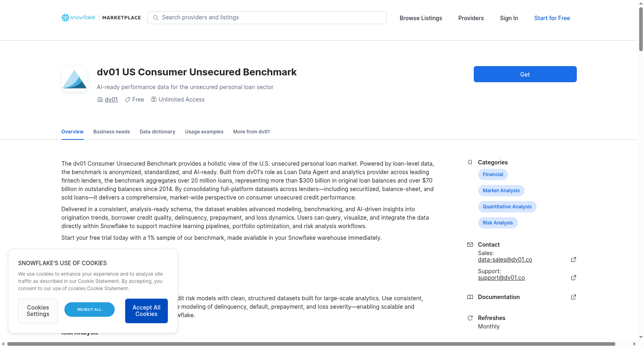Click Sign In
Viewport: 644px width, 347px height.
(x=509, y=18)
